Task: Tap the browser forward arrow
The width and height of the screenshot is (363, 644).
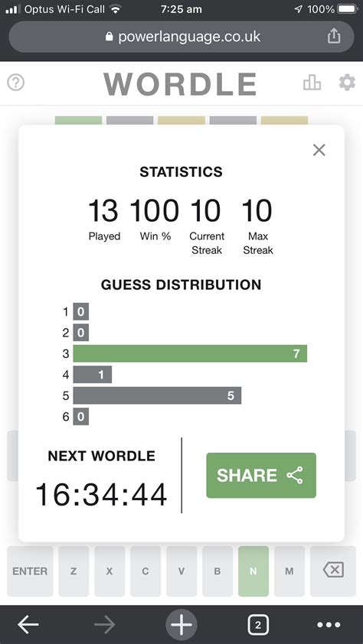Action: click(x=105, y=625)
